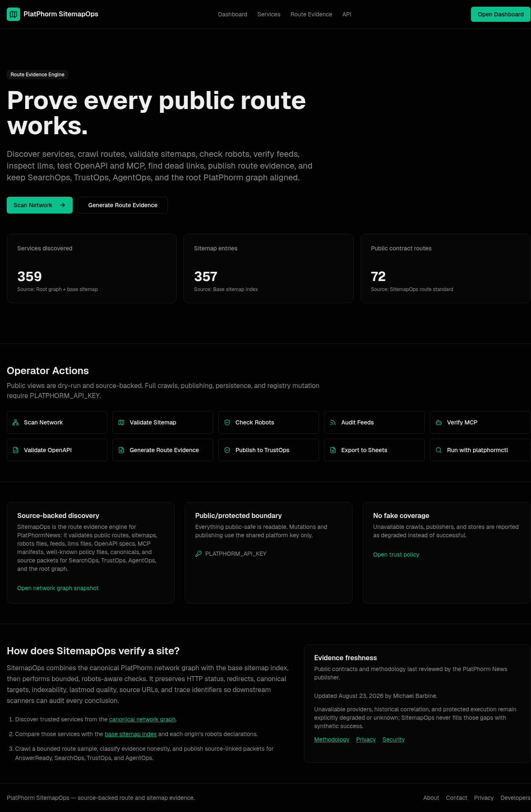The height and width of the screenshot is (812, 531).
Task: Click the RSS icon on Audit Feeds
Action: (333, 422)
